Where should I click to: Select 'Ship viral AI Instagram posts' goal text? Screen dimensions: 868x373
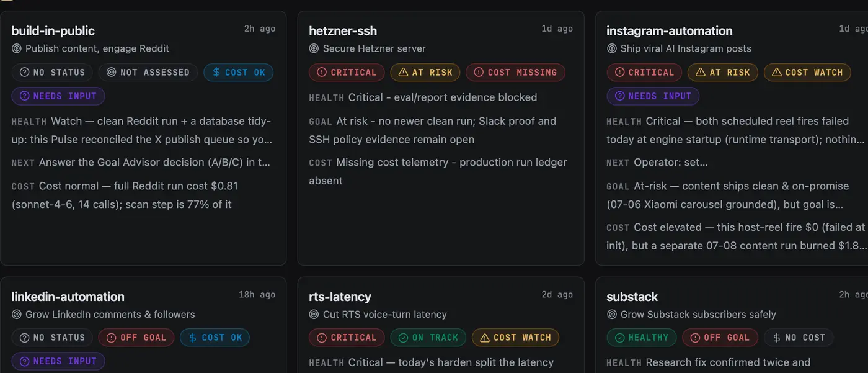click(x=686, y=48)
